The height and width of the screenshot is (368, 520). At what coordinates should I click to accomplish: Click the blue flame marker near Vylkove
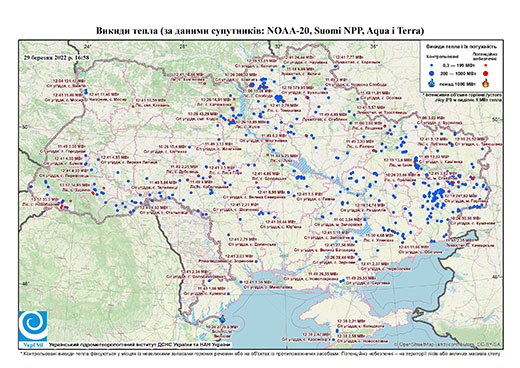pos(222,319)
